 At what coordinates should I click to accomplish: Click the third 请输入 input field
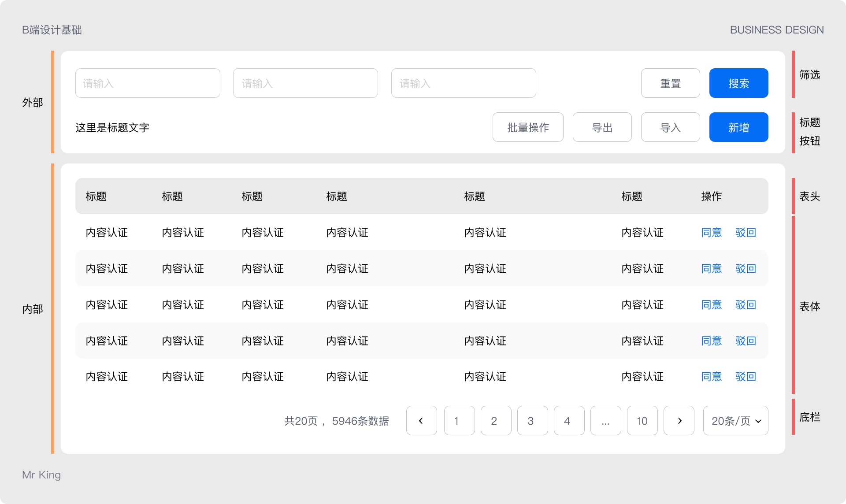click(x=463, y=83)
